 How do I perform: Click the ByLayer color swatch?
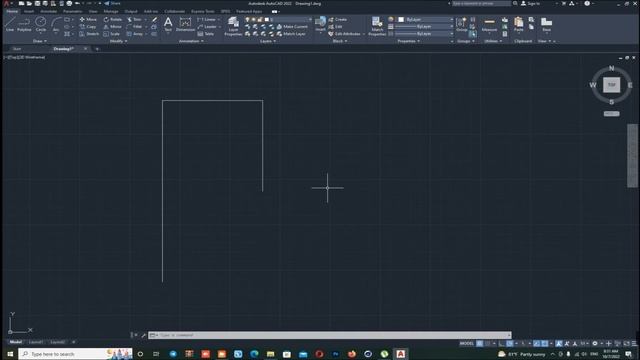tap(401, 19)
